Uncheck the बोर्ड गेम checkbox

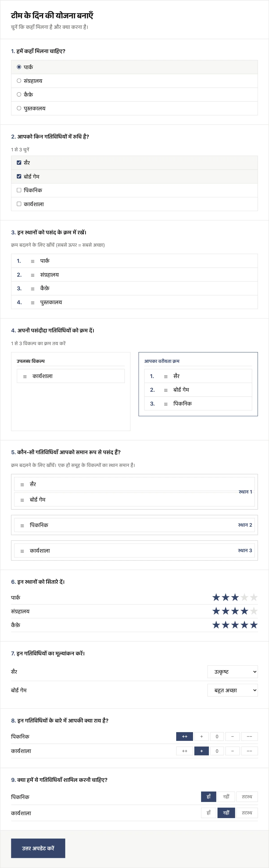(19, 176)
